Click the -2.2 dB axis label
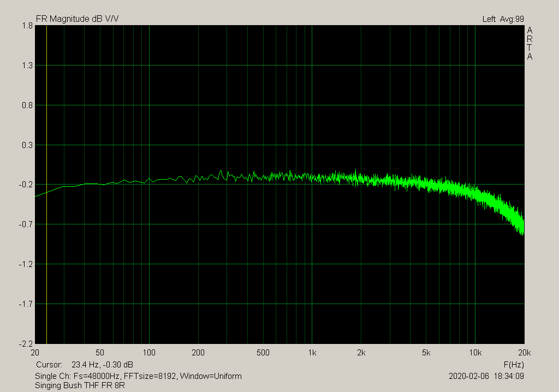This screenshot has width=559, height=392. [26, 344]
